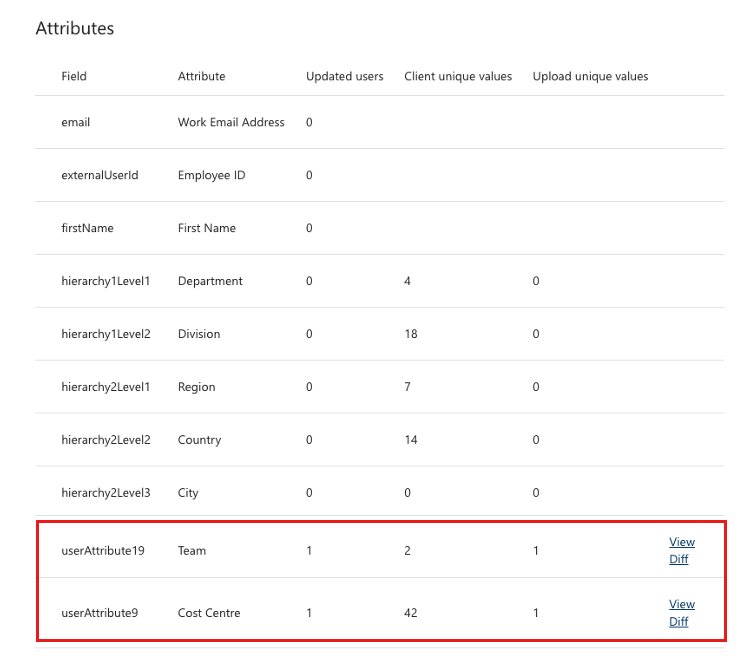756x664 pixels.
Task: Select the Updated users column header
Action: 344,76
